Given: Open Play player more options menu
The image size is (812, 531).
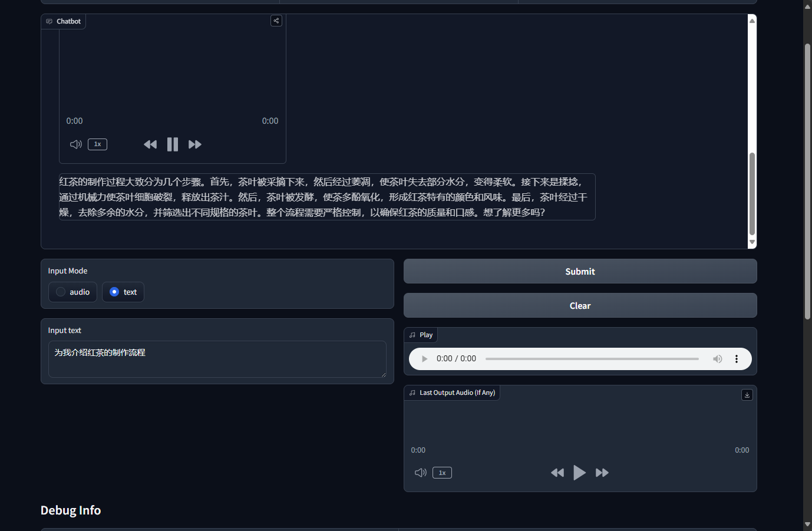Looking at the screenshot, I should coord(737,359).
